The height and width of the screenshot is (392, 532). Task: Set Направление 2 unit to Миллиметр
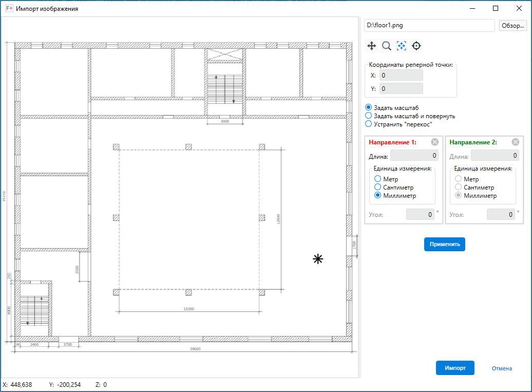pos(476,196)
